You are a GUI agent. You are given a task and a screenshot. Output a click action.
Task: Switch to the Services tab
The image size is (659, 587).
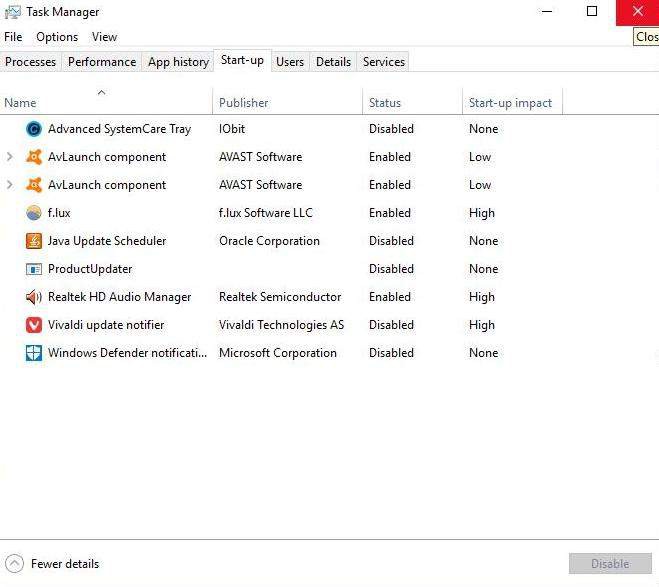click(x=384, y=62)
